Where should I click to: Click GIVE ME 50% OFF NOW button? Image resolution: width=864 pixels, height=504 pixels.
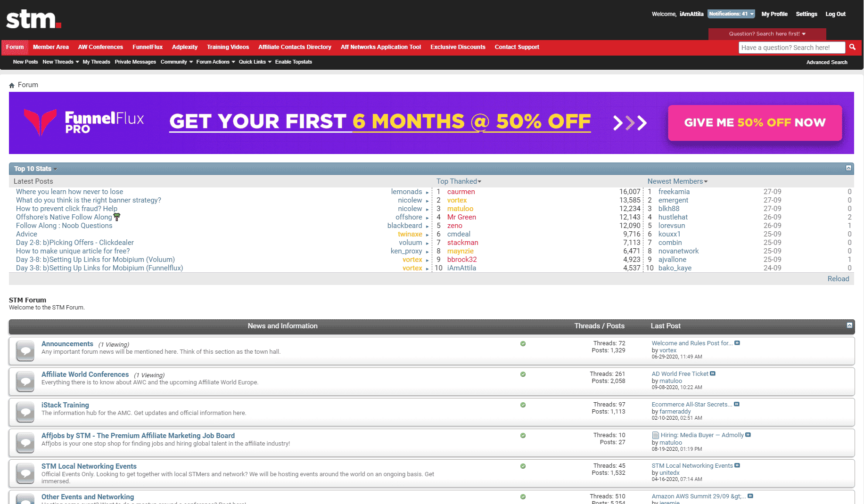[755, 122]
